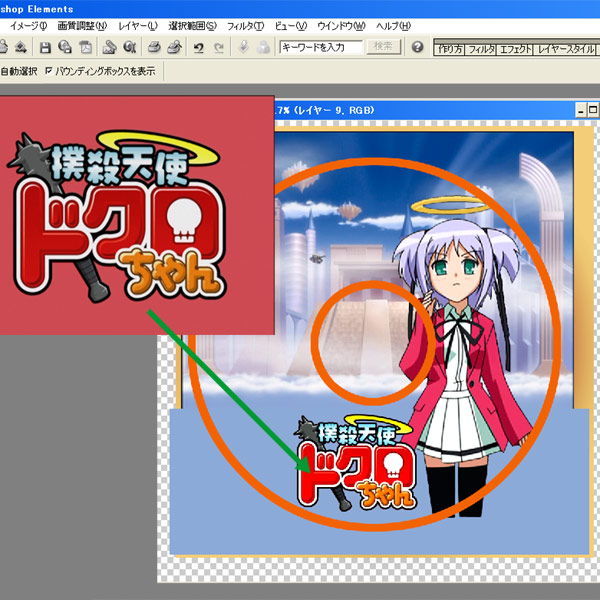Click the Step Forward redo arrow icon

coord(218,48)
